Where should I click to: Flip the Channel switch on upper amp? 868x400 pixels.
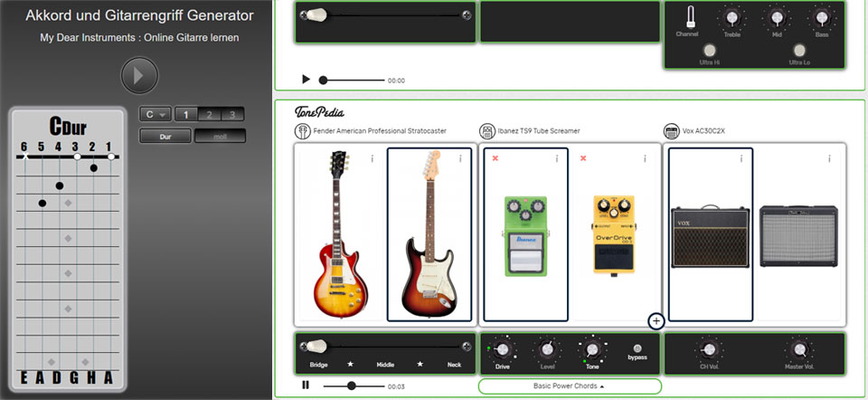(x=690, y=17)
